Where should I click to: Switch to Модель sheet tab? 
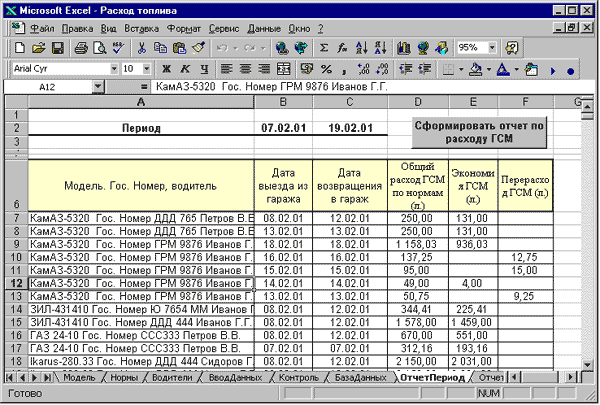click(x=79, y=377)
